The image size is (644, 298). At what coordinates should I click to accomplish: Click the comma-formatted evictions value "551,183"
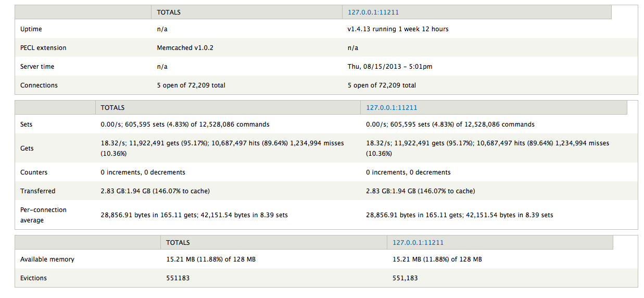pyautogui.click(x=405, y=278)
